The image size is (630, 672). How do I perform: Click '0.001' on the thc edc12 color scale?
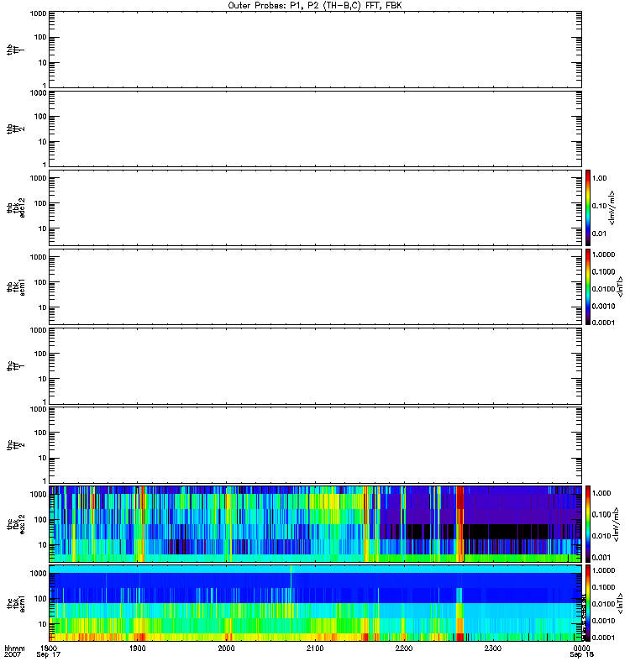(601, 558)
